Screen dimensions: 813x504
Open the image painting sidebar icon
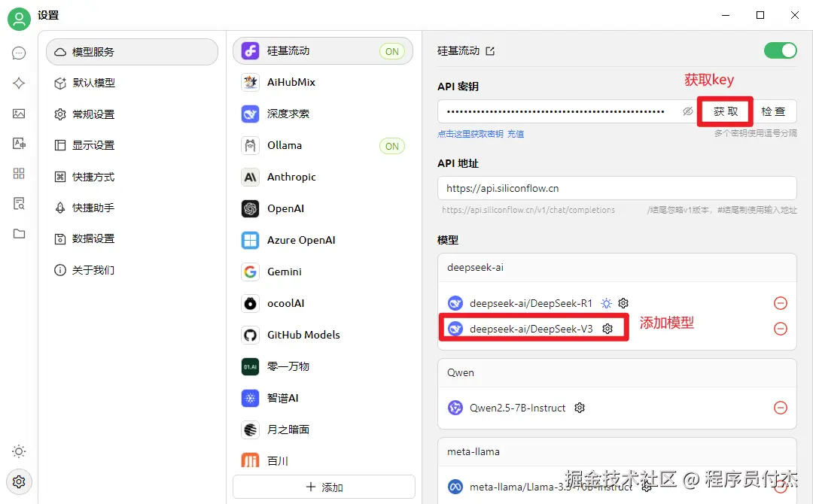tap(19, 114)
